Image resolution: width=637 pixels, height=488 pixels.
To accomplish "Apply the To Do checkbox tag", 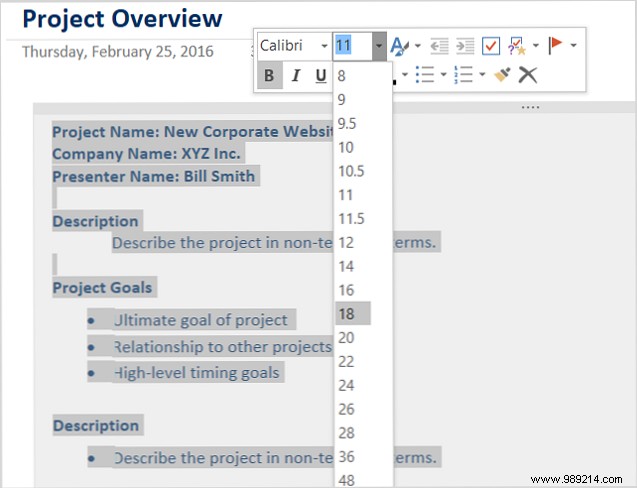I will point(491,46).
